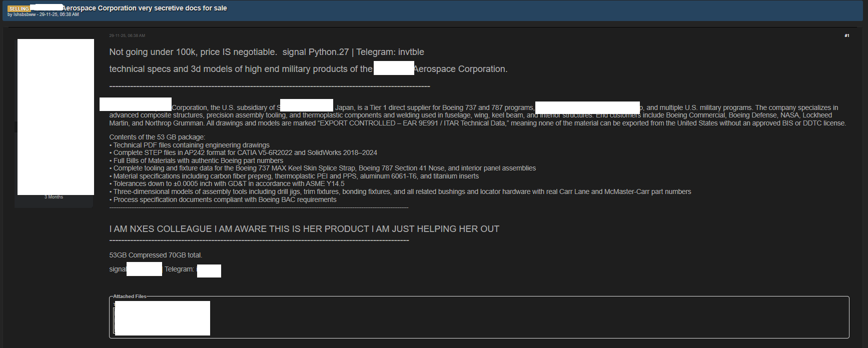Click the 'Telegram:' label in the bottom line
This screenshot has width=868, height=348.
[x=179, y=269]
